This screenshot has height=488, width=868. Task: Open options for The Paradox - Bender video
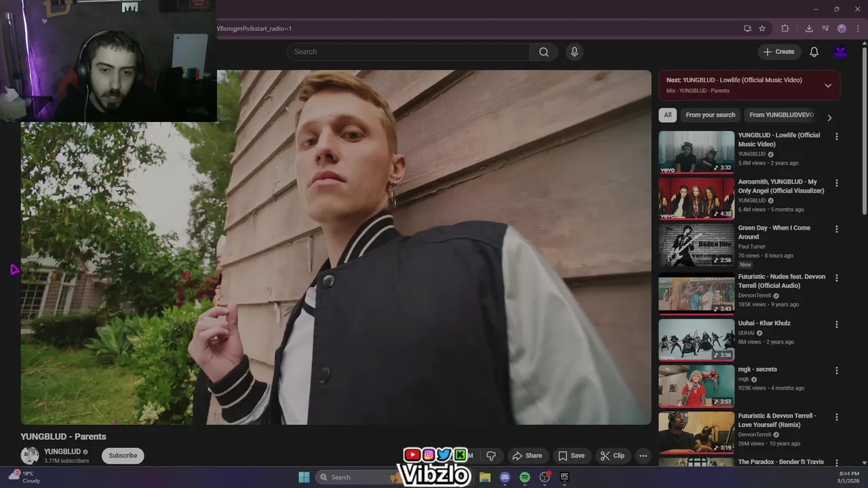point(836,462)
